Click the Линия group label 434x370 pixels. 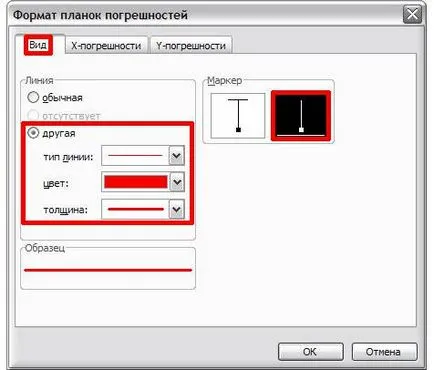[x=39, y=80]
